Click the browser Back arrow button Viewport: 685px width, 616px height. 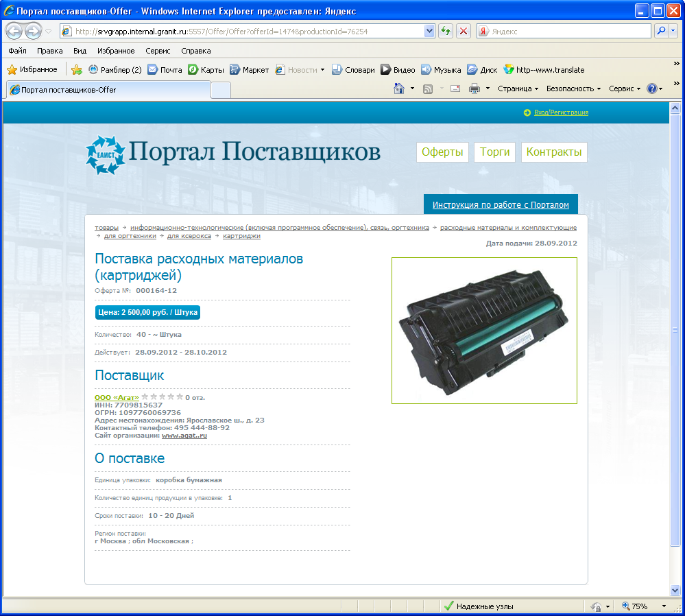click(x=14, y=31)
